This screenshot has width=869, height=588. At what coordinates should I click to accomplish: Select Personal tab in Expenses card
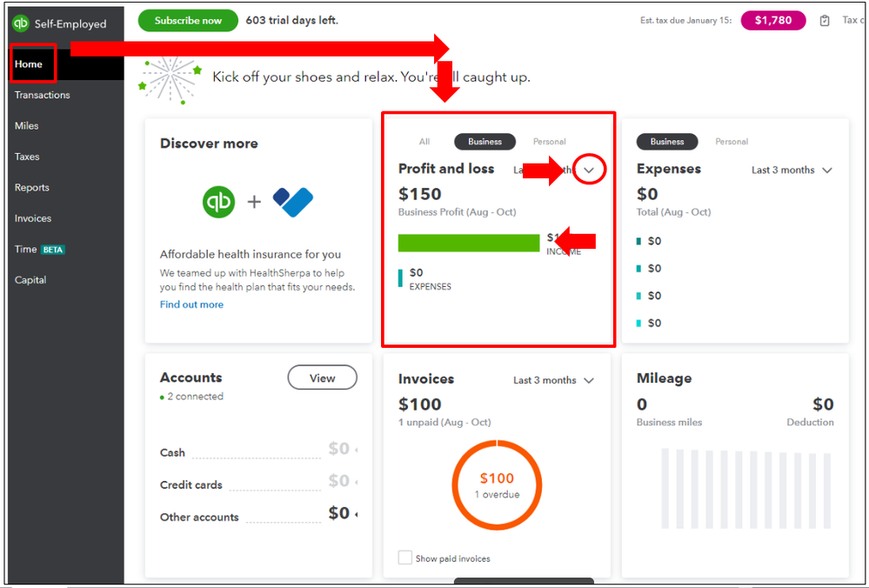(x=732, y=141)
